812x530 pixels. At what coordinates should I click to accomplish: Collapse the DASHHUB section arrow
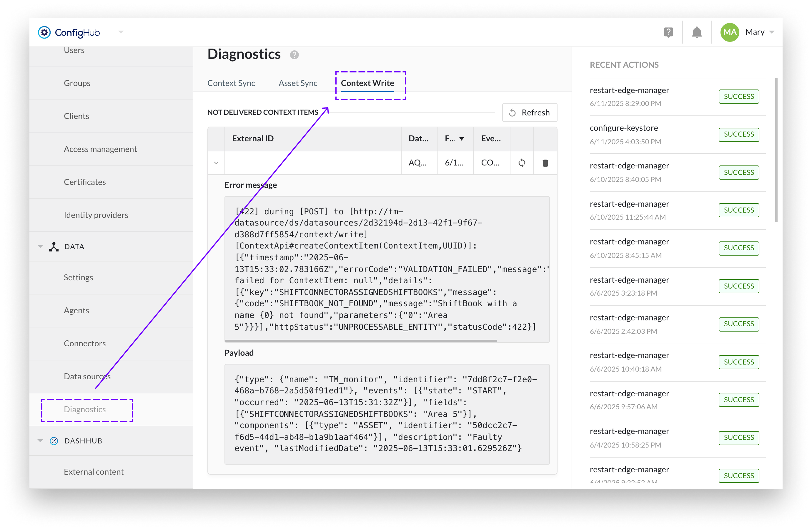pyautogui.click(x=40, y=441)
